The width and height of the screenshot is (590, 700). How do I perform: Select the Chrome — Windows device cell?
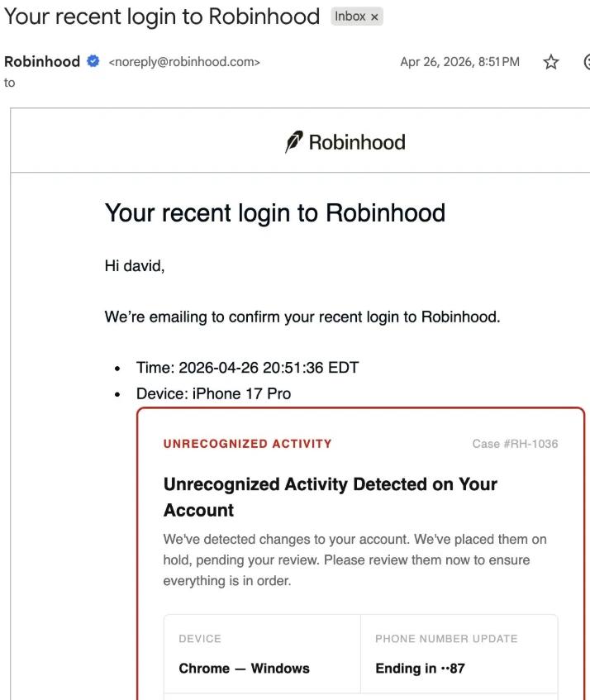click(x=245, y=668)
